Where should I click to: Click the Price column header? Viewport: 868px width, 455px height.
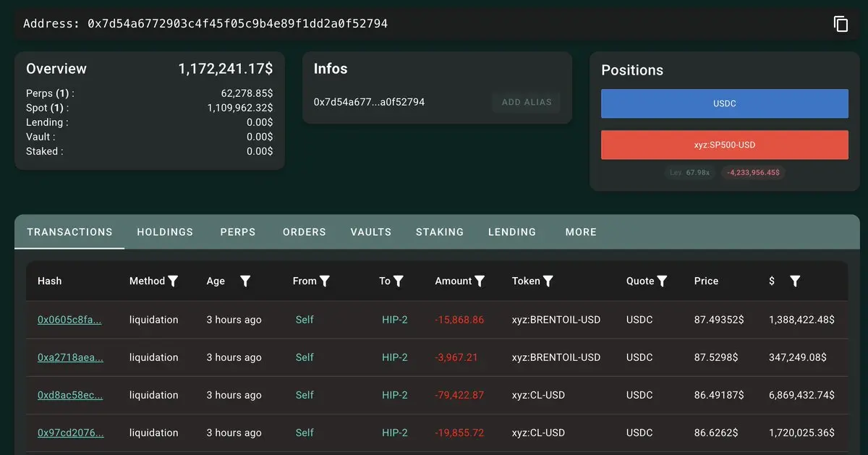pos(706,281)
